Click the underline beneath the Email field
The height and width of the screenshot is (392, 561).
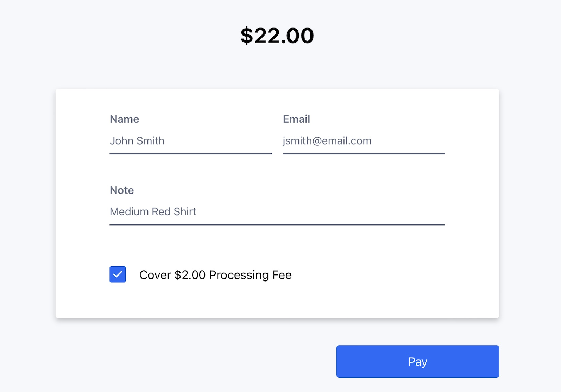364,154
